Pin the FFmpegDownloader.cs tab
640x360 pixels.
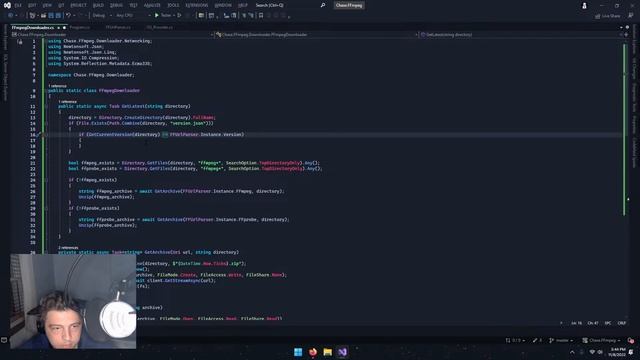pyautogui.click(x=58, y=27)
